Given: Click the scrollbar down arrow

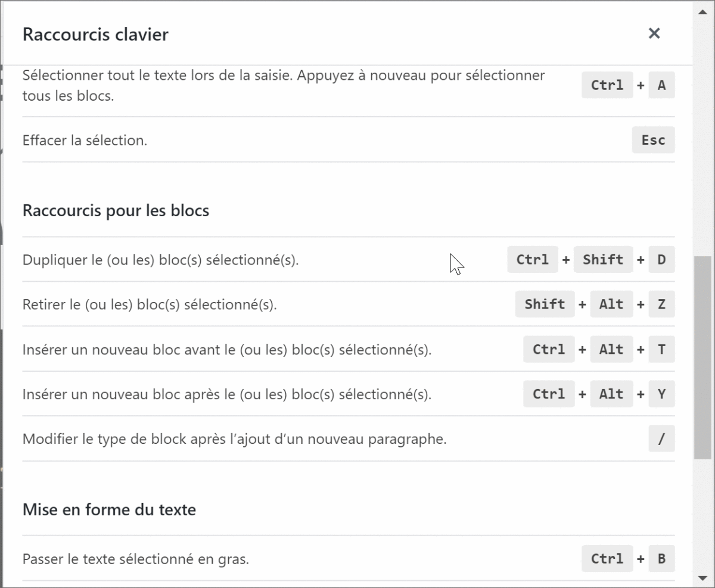Looking at the screenshot, I should (703, 577).
